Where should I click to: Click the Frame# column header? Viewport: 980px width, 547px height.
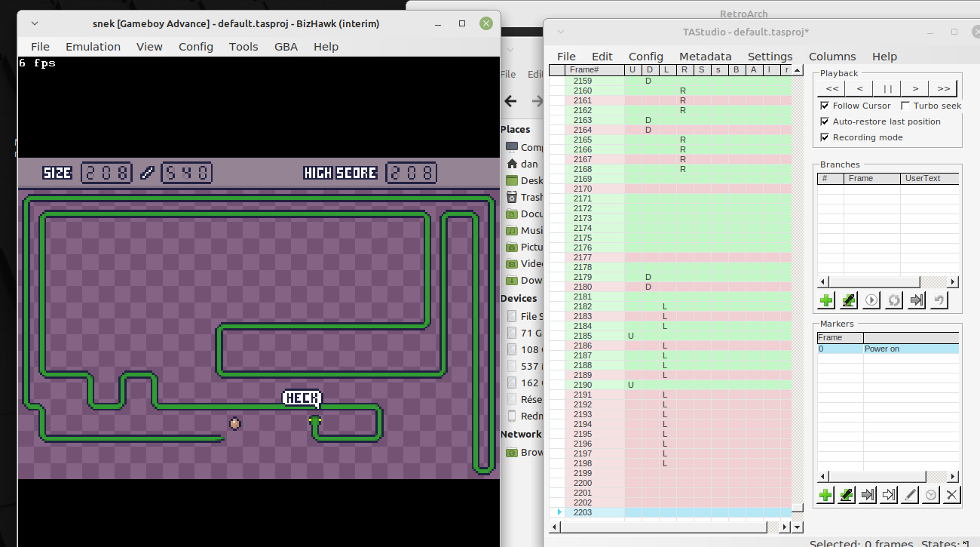coord(595,70)
